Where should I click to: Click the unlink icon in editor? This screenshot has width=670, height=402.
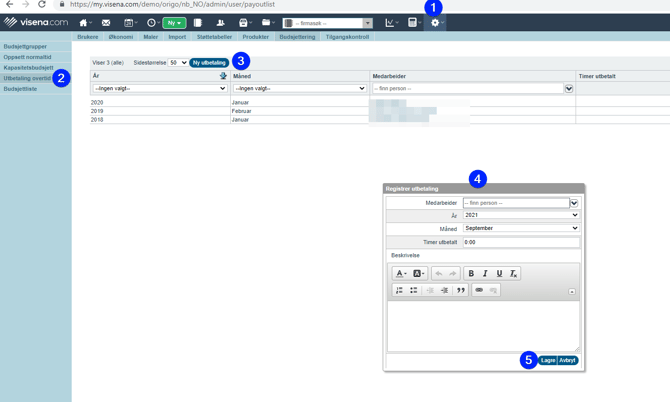[493, 290]
